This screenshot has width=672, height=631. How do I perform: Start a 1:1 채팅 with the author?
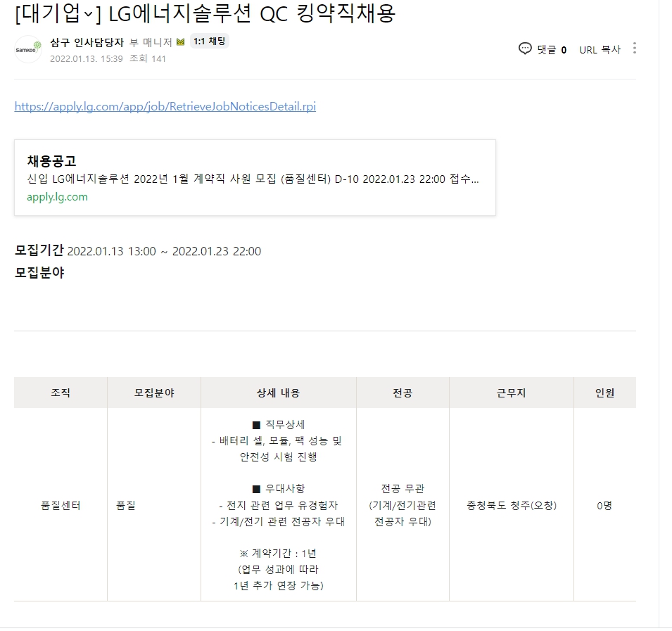(209, 41)
